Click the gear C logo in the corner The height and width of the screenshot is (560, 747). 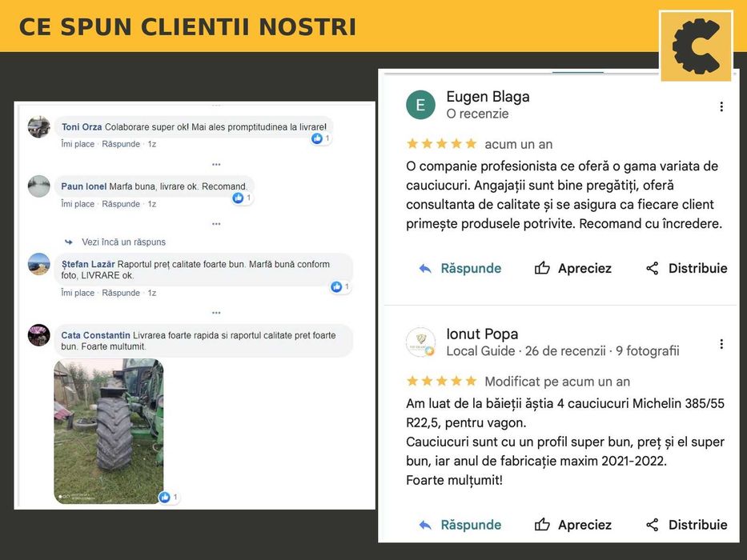(696, 46)
